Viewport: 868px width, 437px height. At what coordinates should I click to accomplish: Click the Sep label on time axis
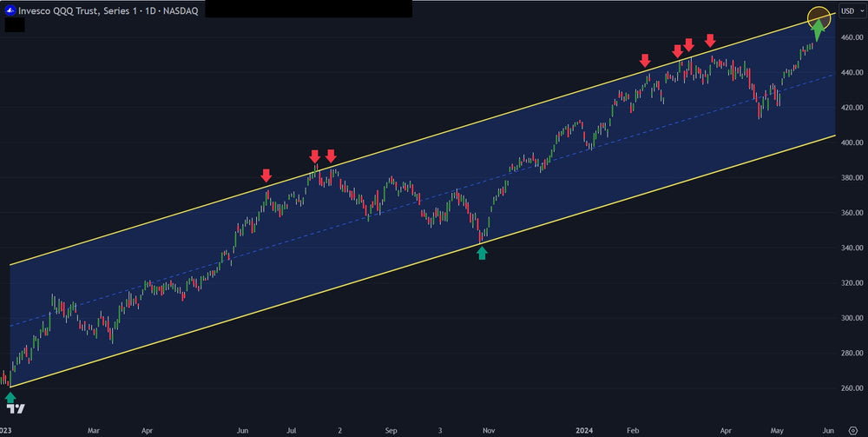391,429
